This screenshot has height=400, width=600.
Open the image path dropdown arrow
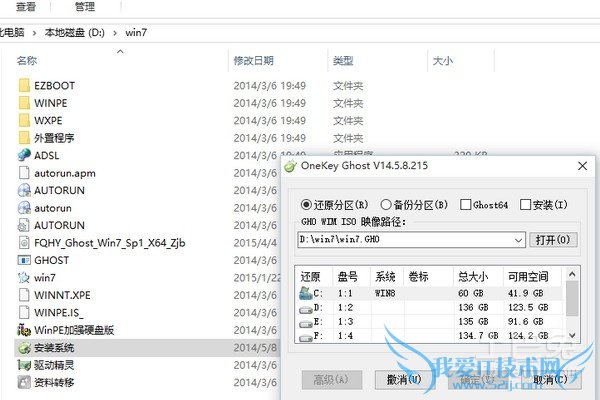click(518, 240)
